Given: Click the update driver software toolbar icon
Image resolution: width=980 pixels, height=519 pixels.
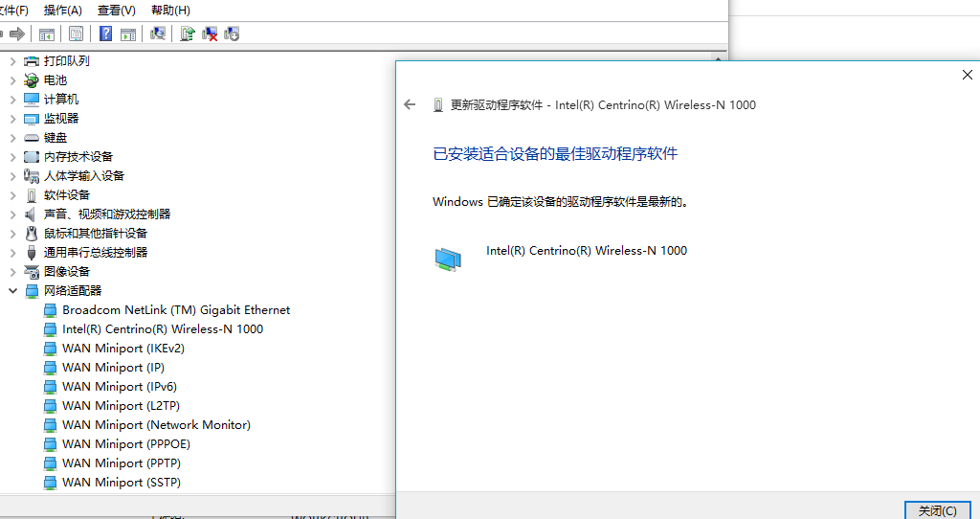Looking at the screenshot, I should [188, 34].
